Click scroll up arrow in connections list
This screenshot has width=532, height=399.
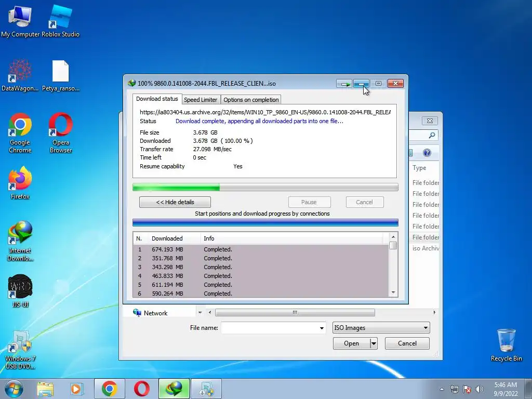pyautogui.click(x=393, y=237)
